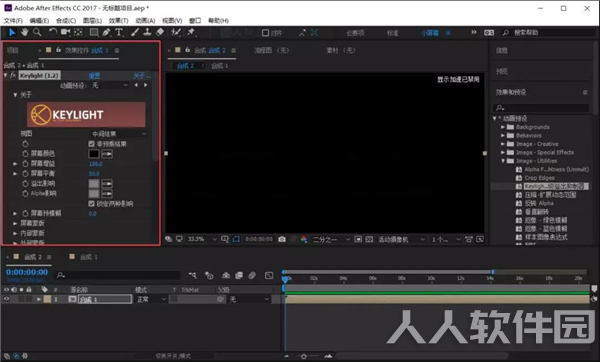This screenshot has width=600, height=362.
Task: Toggle stopwatch for screen gain 100.0
Action: click(x=25, y=164)
